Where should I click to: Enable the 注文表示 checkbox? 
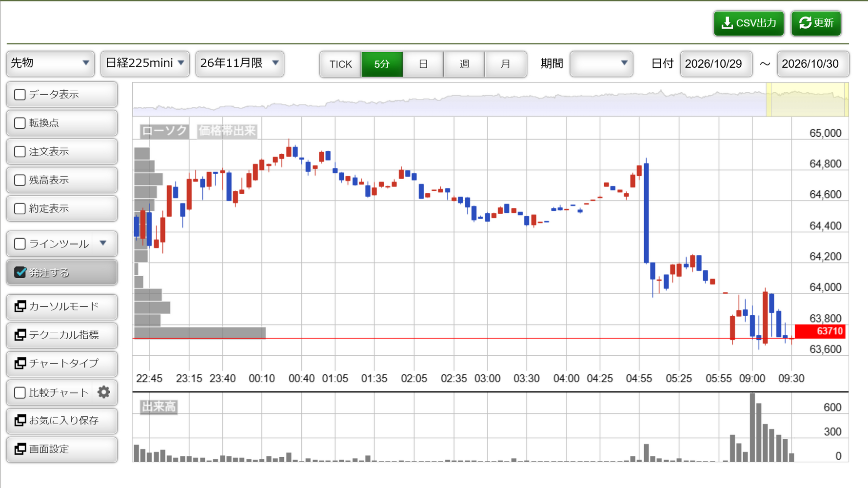(x=20, y=152)
